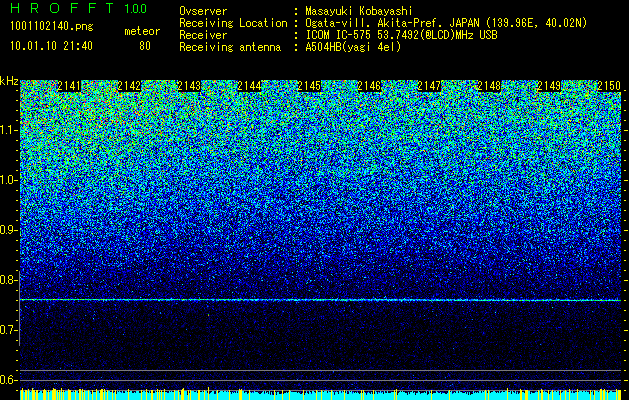Click the version number 1.00

(x=135, y=8)
